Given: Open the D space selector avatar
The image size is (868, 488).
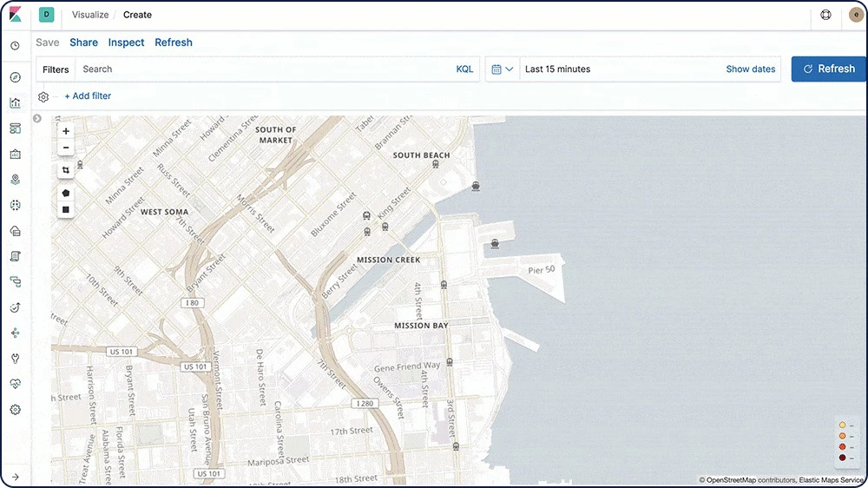Looking at the screenshot, I should click(47, 15).
